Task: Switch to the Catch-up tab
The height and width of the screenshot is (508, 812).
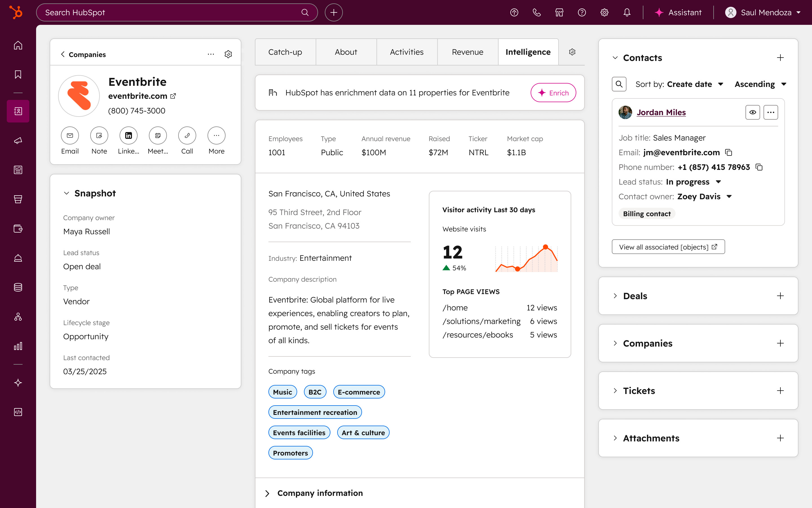Action: 285,52
